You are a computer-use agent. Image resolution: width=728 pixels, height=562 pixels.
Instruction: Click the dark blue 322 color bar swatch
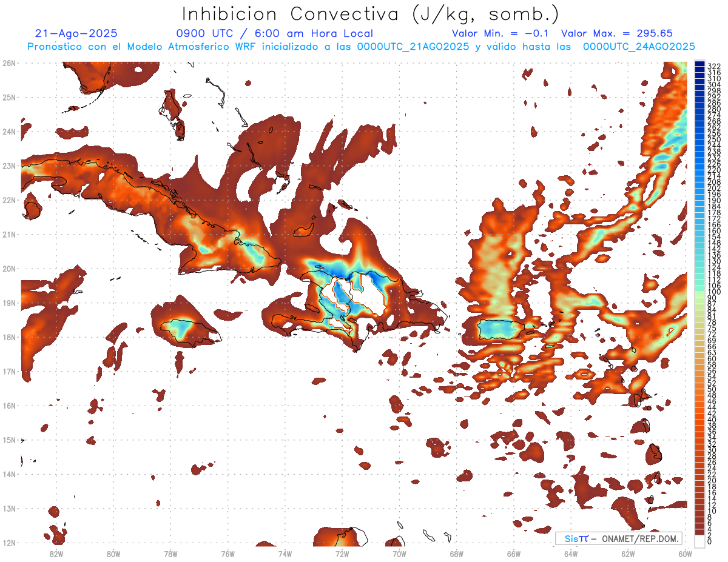click(x=700, y=64)
